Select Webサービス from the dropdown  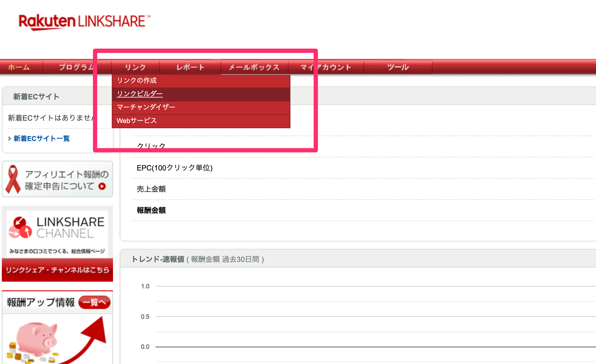tap(201, 121)
